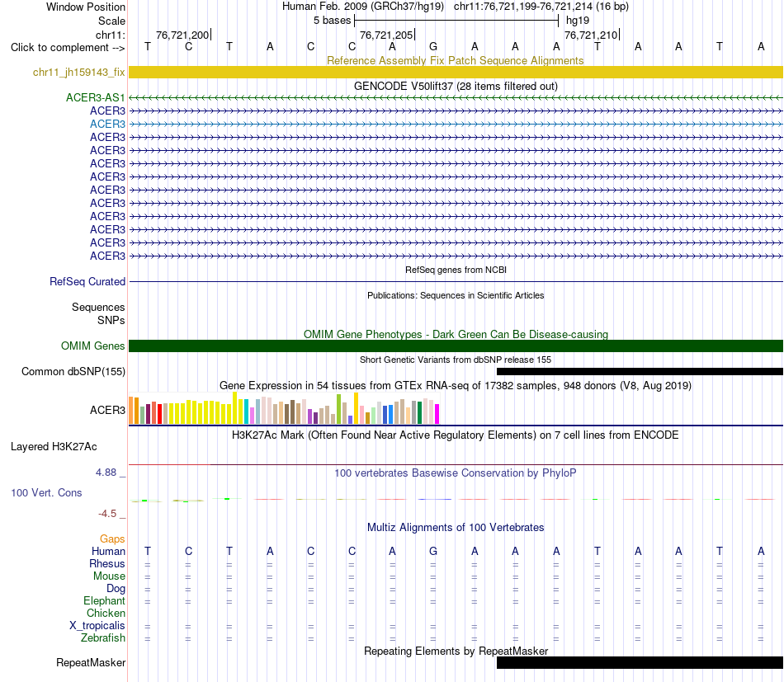Click the '5 bases' scale bar

coord(456,21)
